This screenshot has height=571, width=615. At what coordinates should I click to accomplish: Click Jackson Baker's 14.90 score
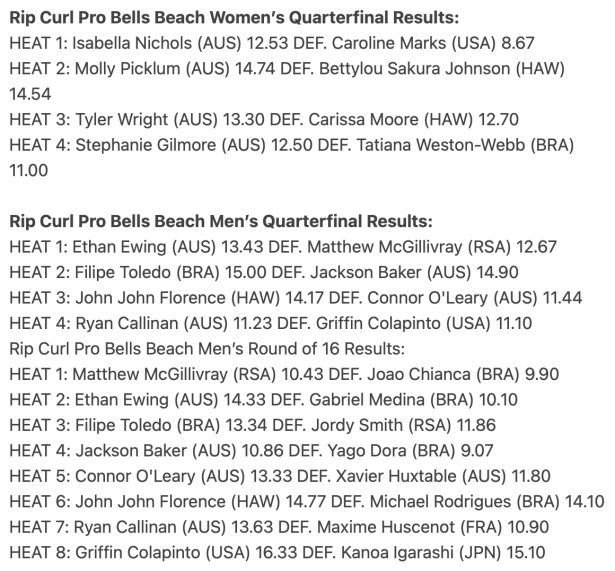pyautogui.click(x=497, y=272)
